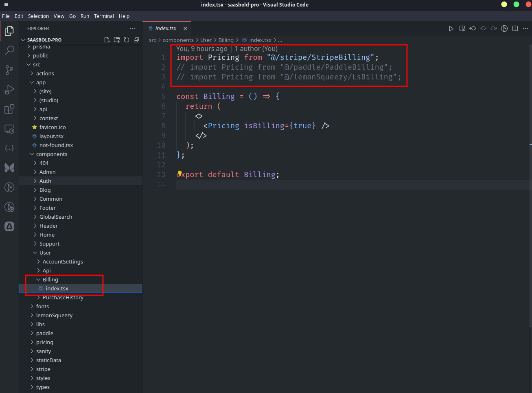Click Billing in the breadcrumb path
This screenshot has height=393, width=532.
coord(226,40)
